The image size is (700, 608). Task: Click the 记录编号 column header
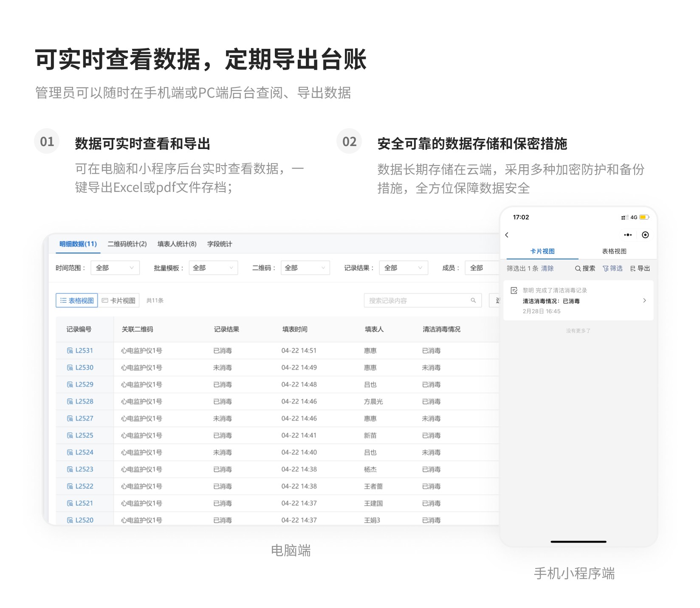point(79,329)
